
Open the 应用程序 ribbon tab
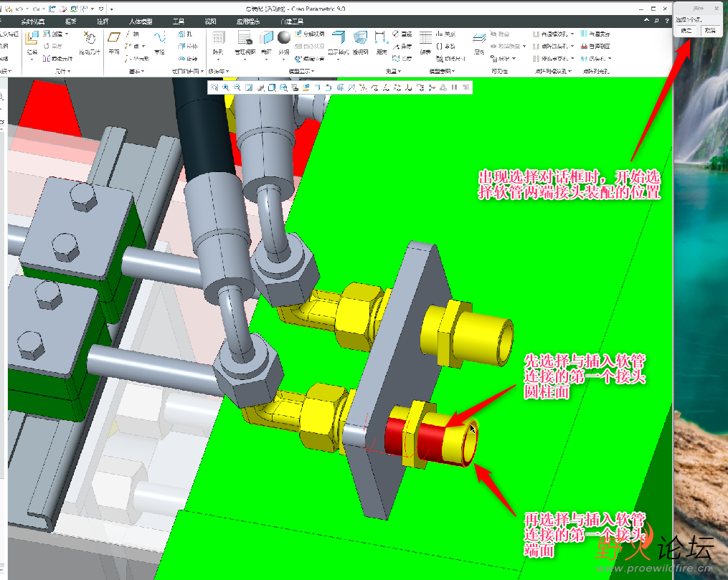(248, 22)
